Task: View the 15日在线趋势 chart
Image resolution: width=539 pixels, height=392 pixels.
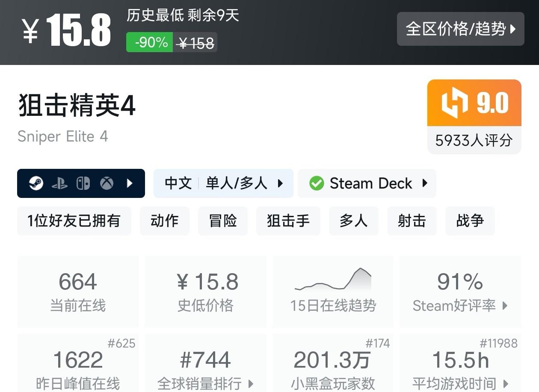Action: point(333,291)
